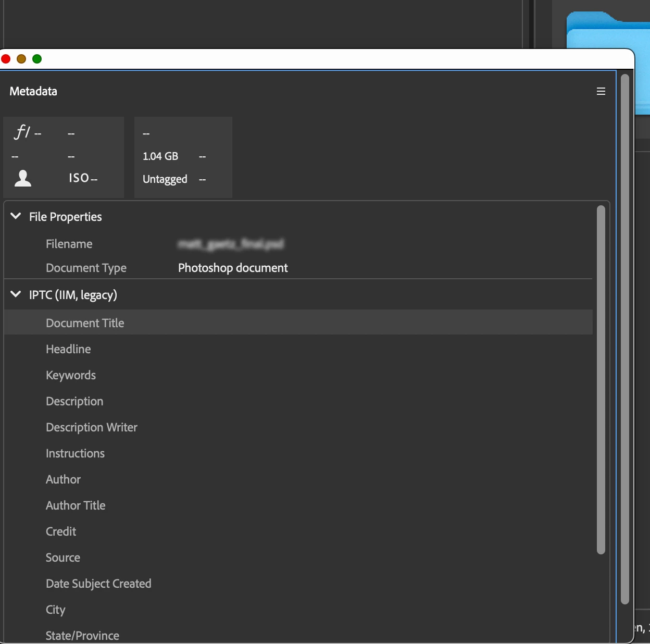650x644 pixels.
Task: Click the inner metadata list scrollbar
Action: click(601, 380)
